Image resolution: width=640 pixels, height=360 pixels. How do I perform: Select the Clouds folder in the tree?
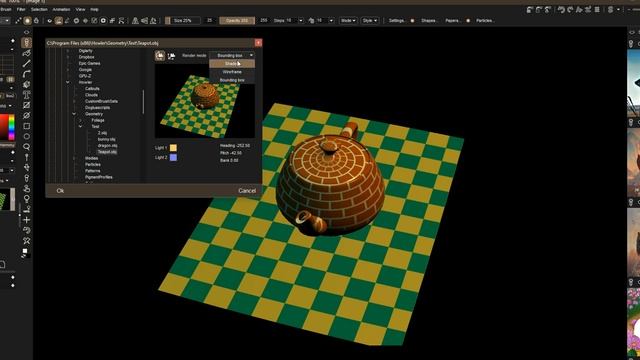tap(91, 95)
